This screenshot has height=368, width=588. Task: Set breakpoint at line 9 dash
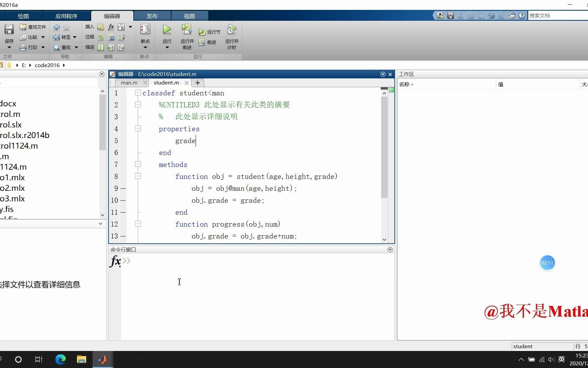coord(123,188)
